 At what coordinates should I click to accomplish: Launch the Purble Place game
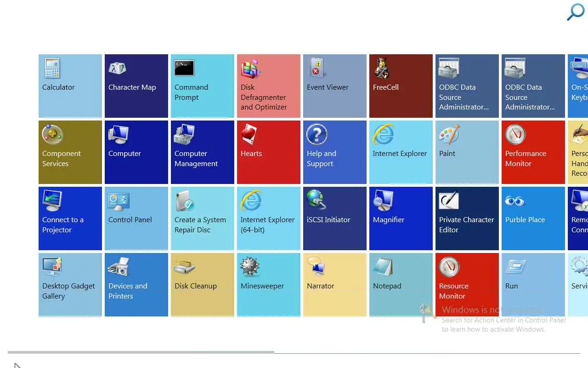click(533, 218)
